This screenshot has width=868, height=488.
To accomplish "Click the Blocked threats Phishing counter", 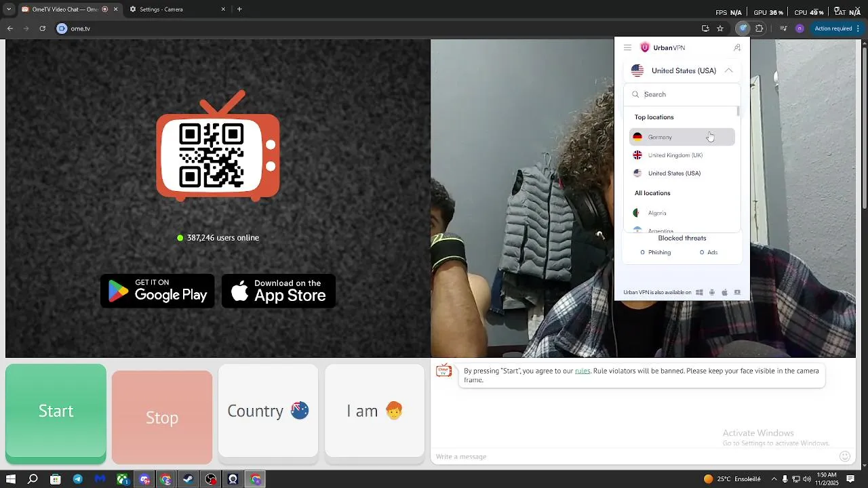I will point(656,252).
